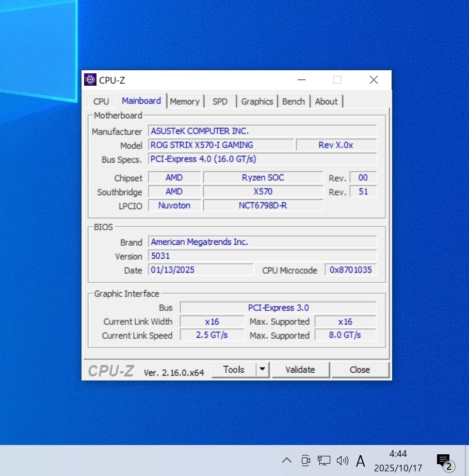469x476 pixels.
Task: Switch to the CPU tab
Action: 101,102
